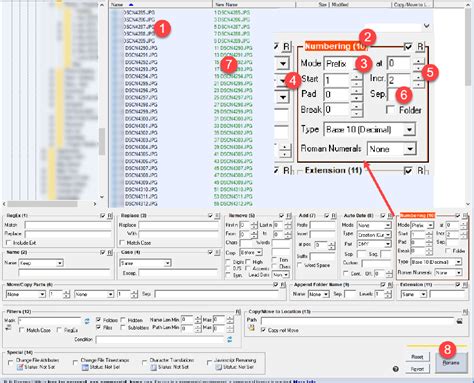Click the Replace (3) With input field

pos(178,234)
